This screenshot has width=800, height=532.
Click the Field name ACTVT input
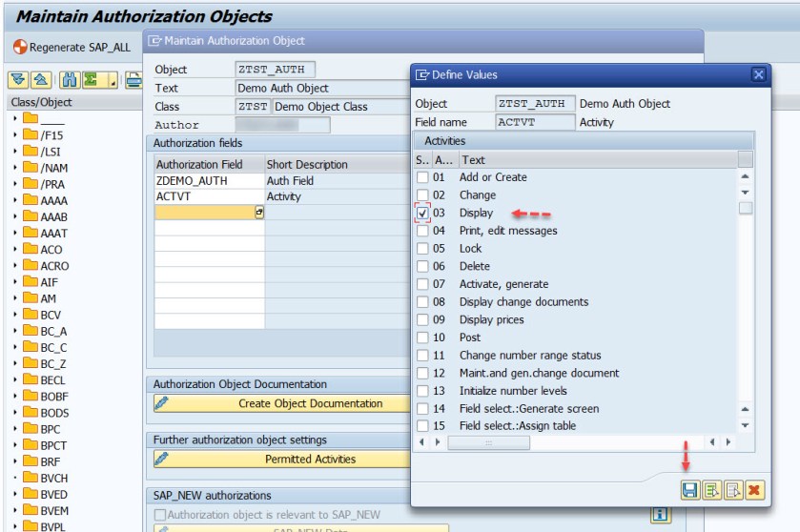point(535,122)
